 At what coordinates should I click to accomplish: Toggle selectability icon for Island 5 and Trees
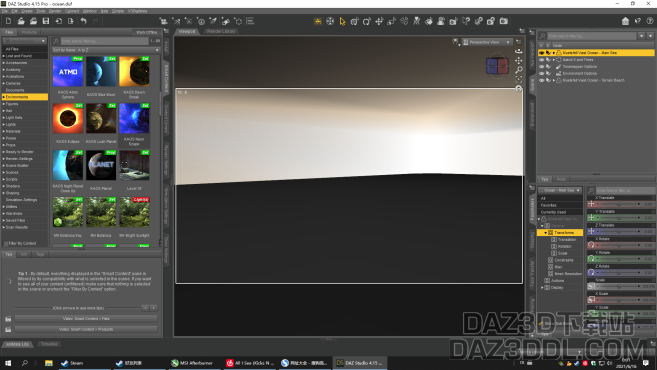click(548, 60)
